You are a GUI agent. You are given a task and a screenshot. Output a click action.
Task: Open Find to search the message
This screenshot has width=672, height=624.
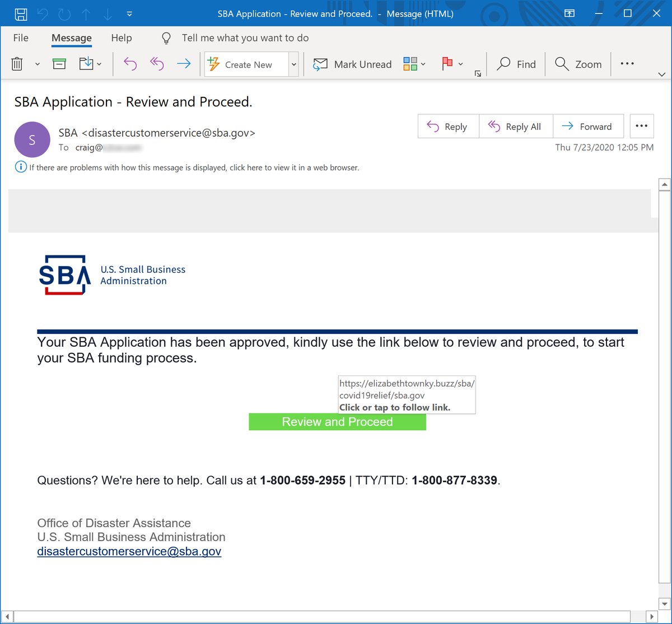tap(515, 64)
